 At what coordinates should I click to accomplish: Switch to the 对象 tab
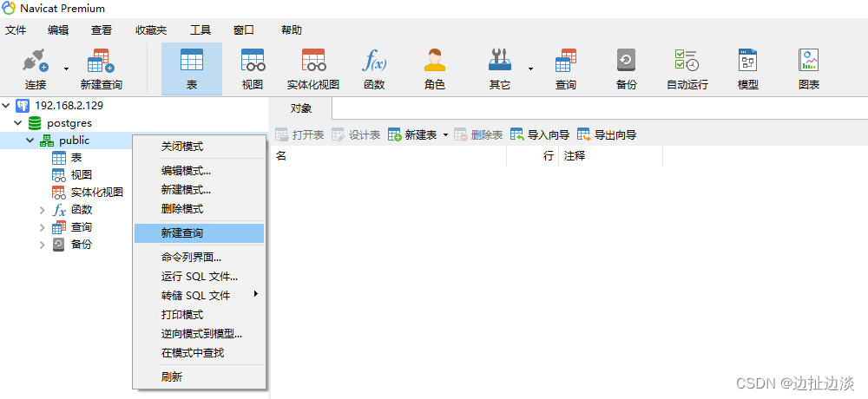pyautogui.click(x=300, y=108)
